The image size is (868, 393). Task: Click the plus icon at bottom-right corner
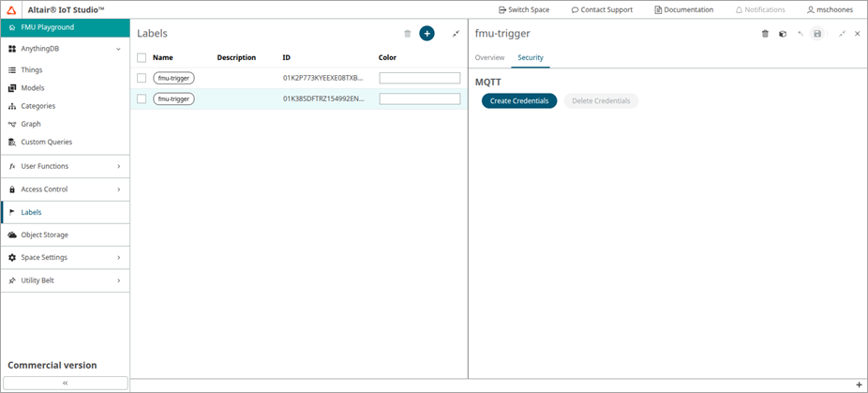point(859,385)
